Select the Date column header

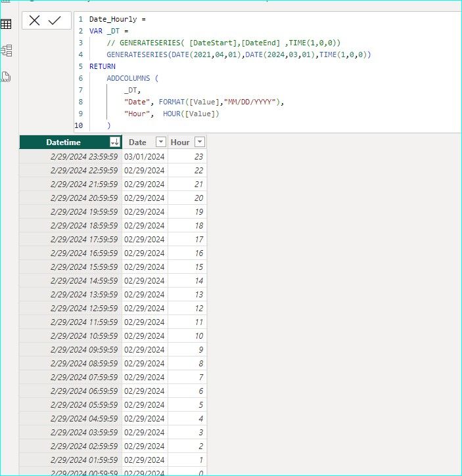click(x=145, y=142)
